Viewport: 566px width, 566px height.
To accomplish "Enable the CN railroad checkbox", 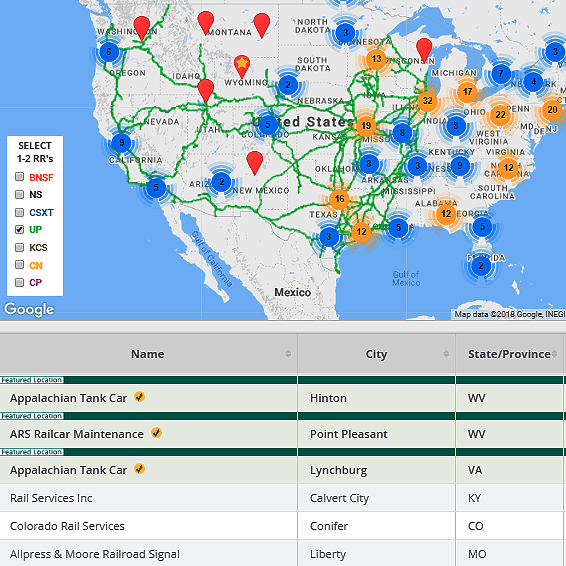I will 19,265.
